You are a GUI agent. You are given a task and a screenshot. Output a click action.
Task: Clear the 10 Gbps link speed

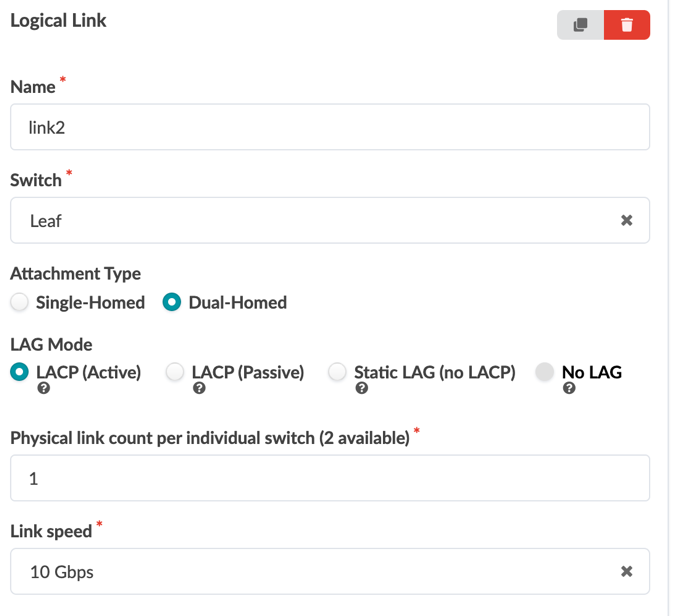click(627, 572)
